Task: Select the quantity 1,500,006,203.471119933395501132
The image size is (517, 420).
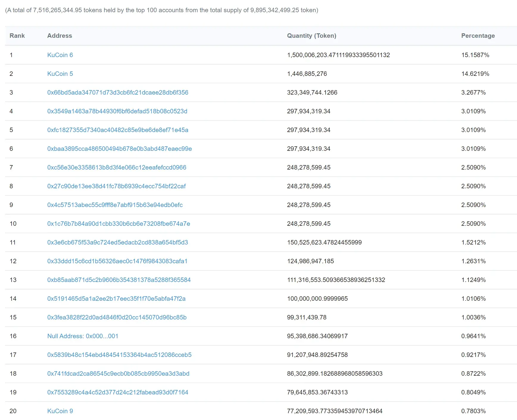Action: [338, 55]
